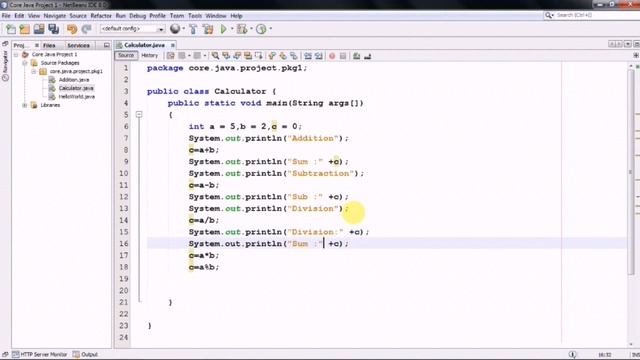The width and height of the screenshot is (640, 360).
Task: Click the Build Project hammer icon
Action: [193, 29]
